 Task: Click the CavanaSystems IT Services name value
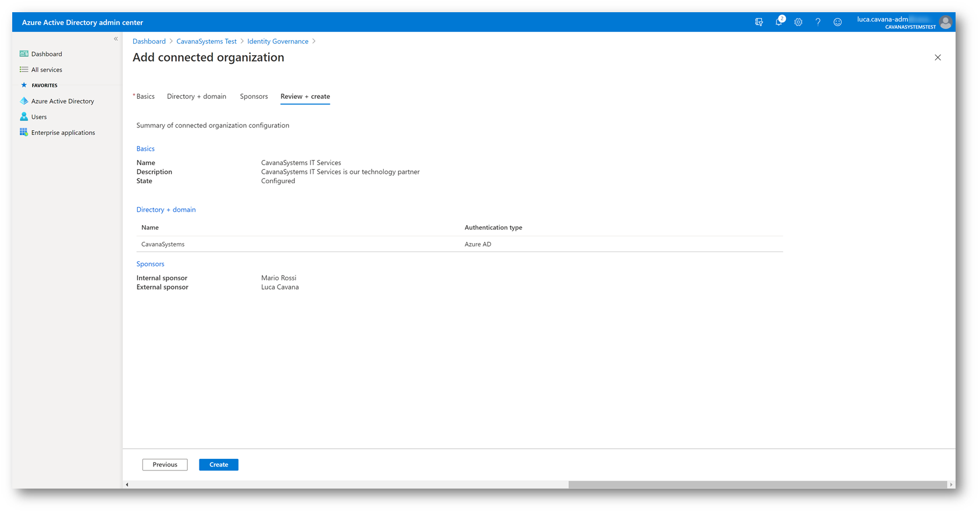point(301,163)
